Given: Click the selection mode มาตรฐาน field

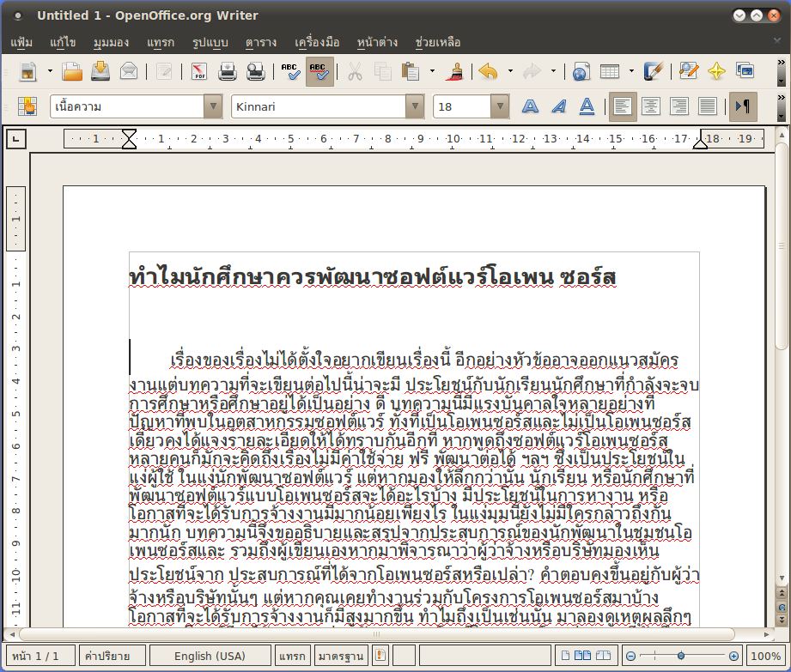Looking at the screenshot, I should (x=341, y=656).
